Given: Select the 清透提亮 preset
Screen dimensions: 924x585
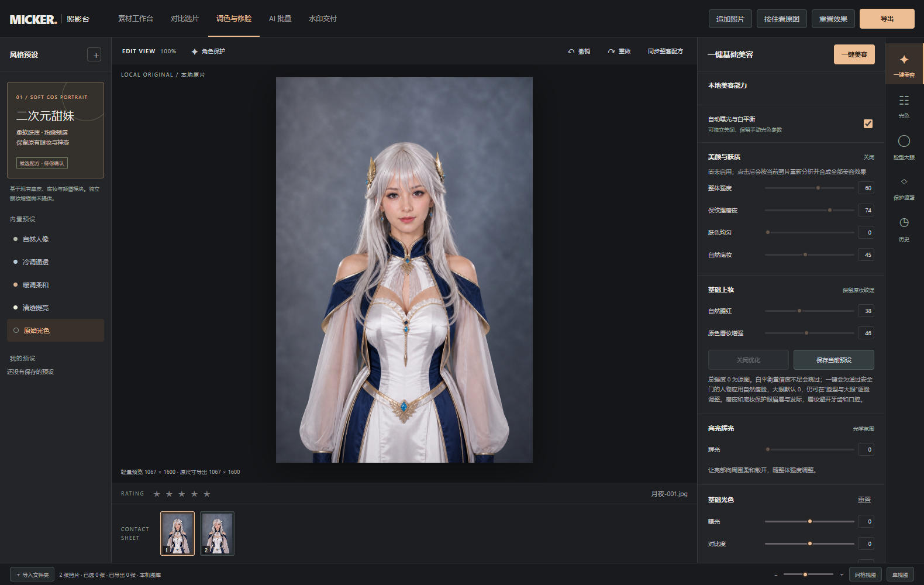Looking at the screenshot, I should coord(56,308).
